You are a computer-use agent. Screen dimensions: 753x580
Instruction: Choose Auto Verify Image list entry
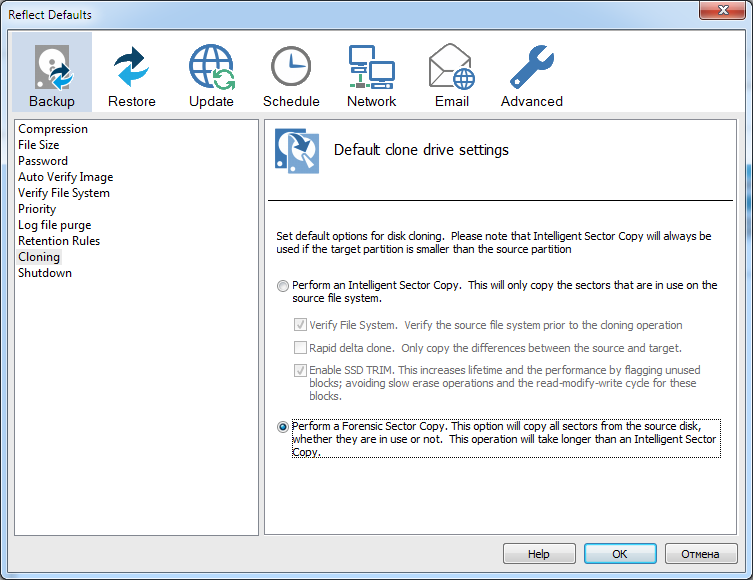pos(65,177)
